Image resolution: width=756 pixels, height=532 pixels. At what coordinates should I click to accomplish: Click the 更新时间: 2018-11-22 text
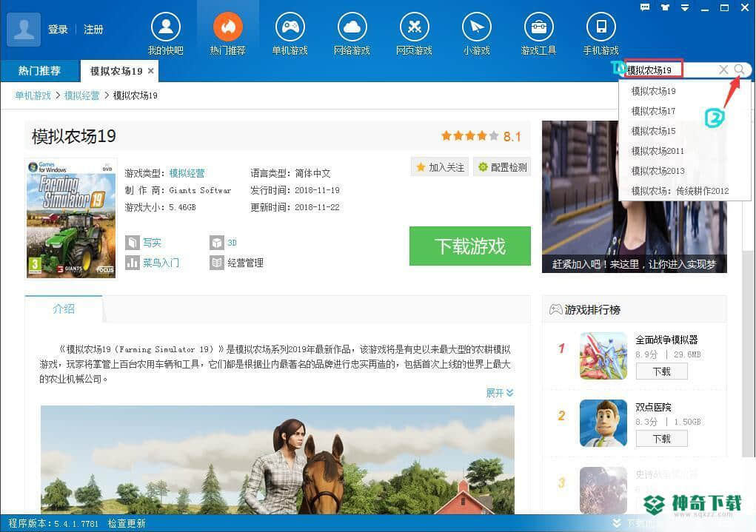pyautogui.click(x=295, y=207)
